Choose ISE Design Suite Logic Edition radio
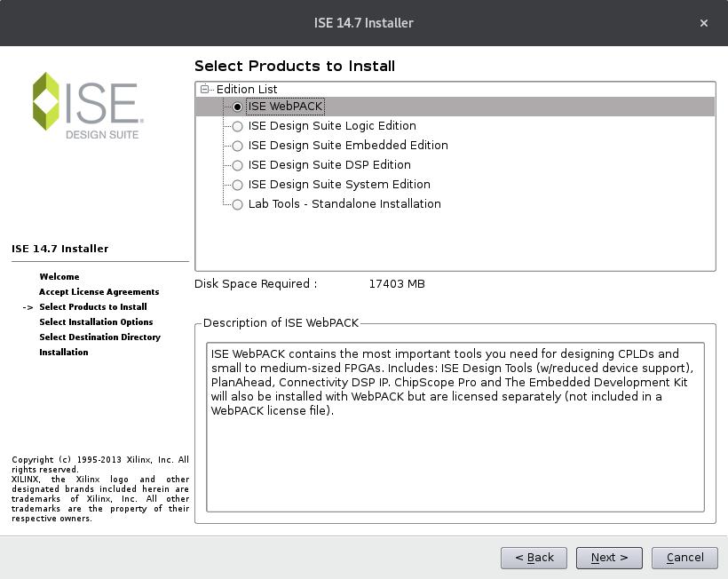 pos(237,126)
